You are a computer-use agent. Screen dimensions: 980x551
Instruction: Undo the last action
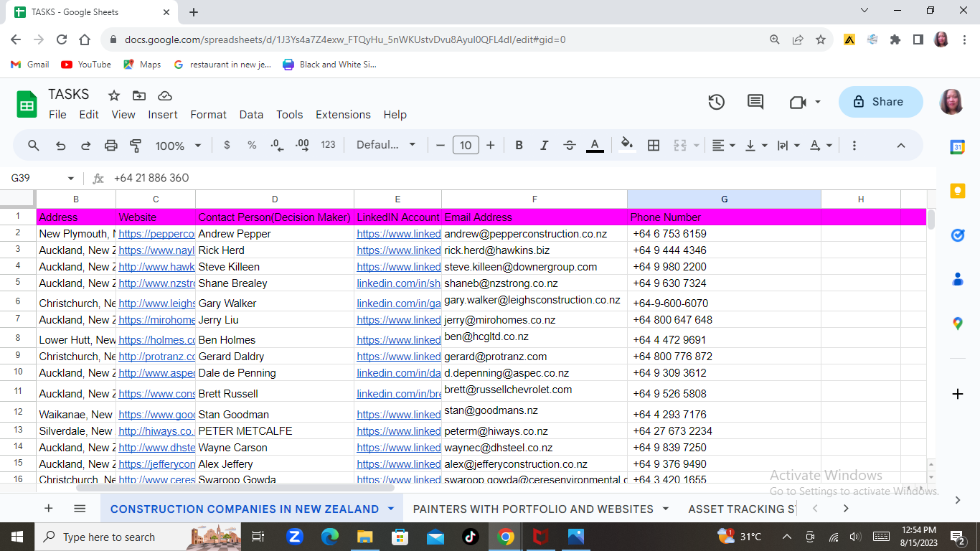60,145
